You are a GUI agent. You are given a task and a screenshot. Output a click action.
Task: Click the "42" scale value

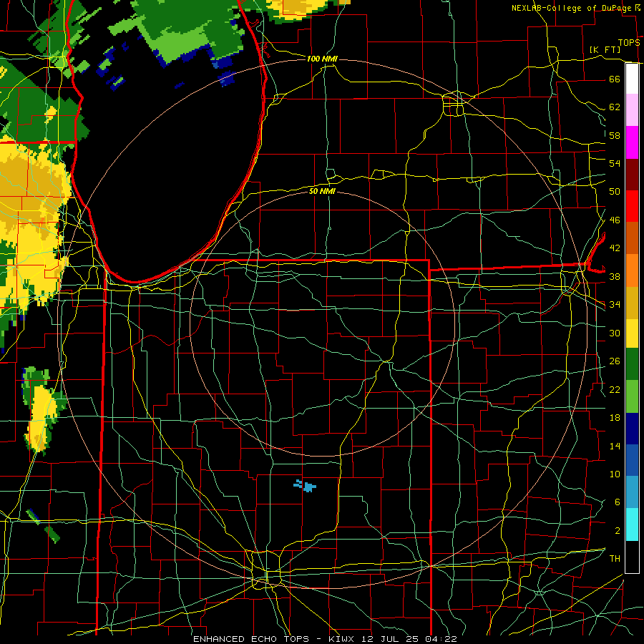(615, 248)
